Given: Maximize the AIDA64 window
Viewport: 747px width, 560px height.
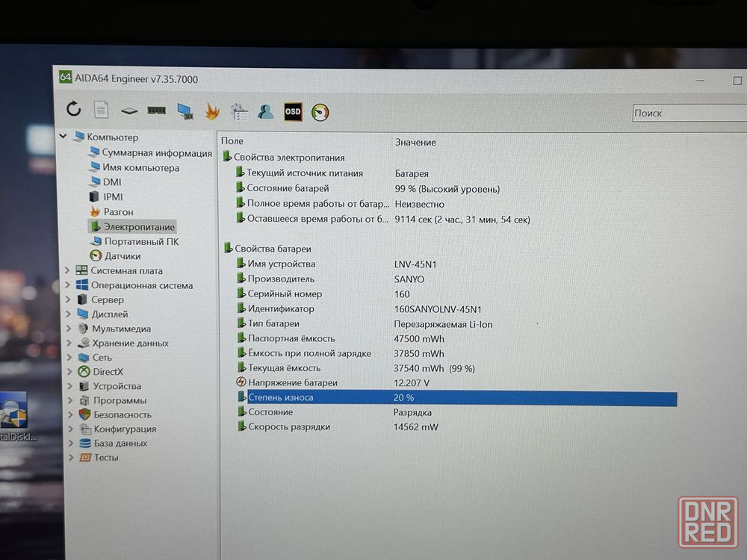Looking at the screenshot, I should pyautogui.click(x=737, y=81).
